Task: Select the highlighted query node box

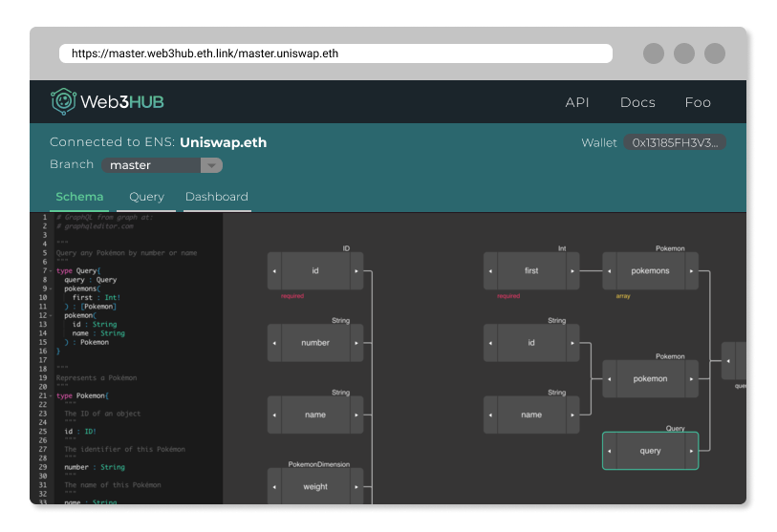Action: (x=650, y=451)
